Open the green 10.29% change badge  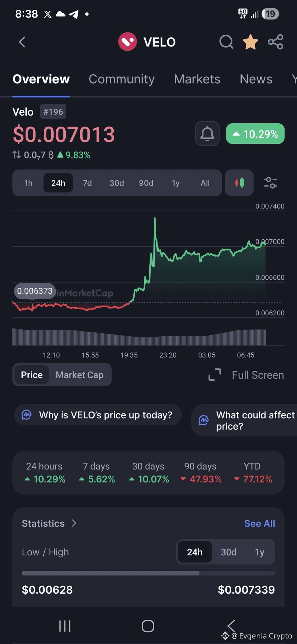(x=255, y=134)
